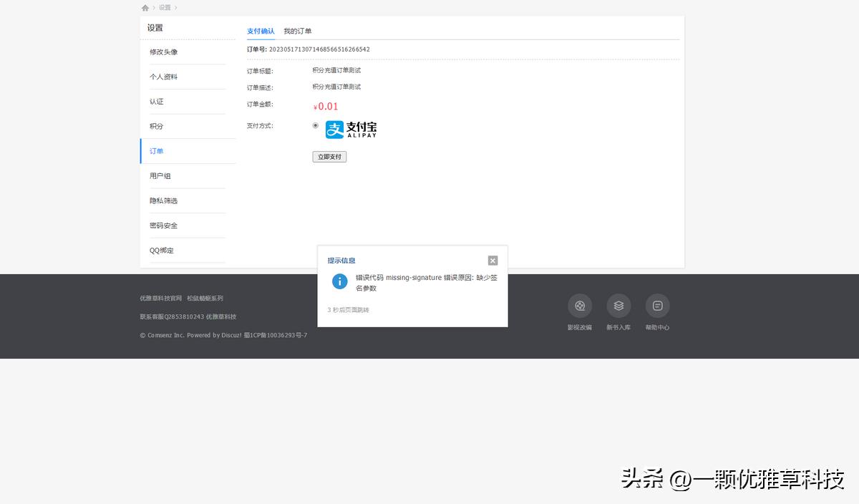Close the 提示信息 notice dialog

coord(492,260)
